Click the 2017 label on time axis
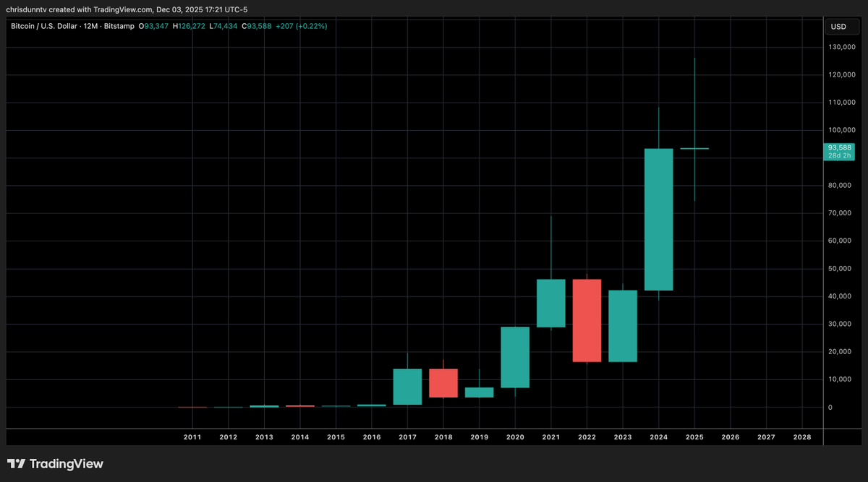868x482 pixels. (407, 436)
